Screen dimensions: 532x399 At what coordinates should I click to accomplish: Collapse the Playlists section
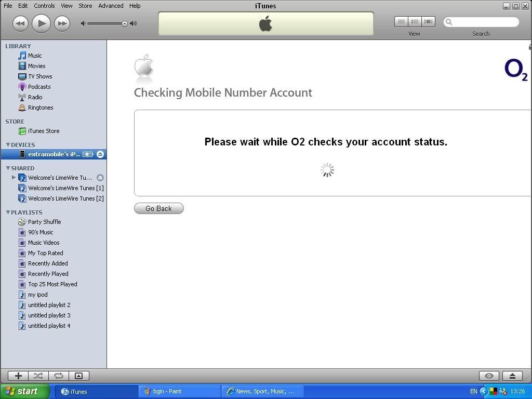click(x=8, y=212)
